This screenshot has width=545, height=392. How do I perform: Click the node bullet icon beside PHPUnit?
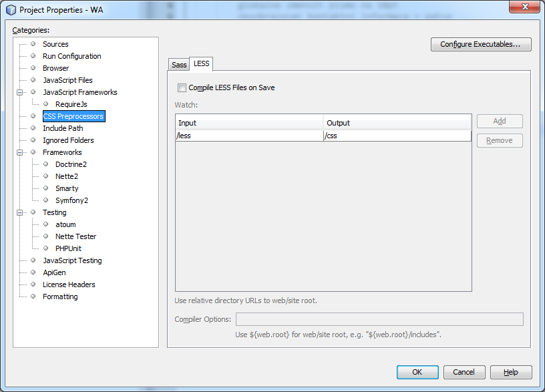click(x=46, y=248)
